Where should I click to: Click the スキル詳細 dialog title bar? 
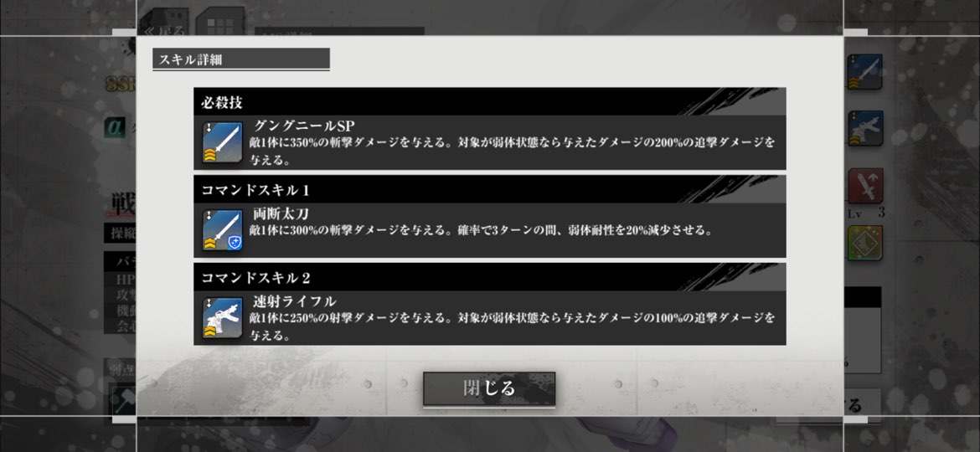pos(241,59)
